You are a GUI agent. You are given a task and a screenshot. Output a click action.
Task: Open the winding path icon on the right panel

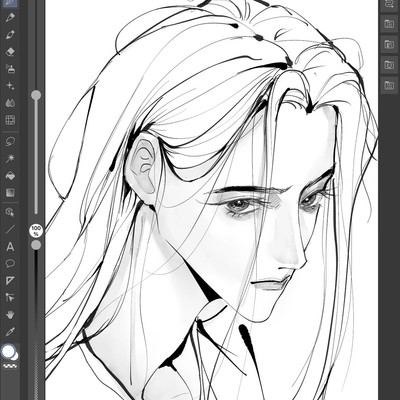[x=389, y=4]
